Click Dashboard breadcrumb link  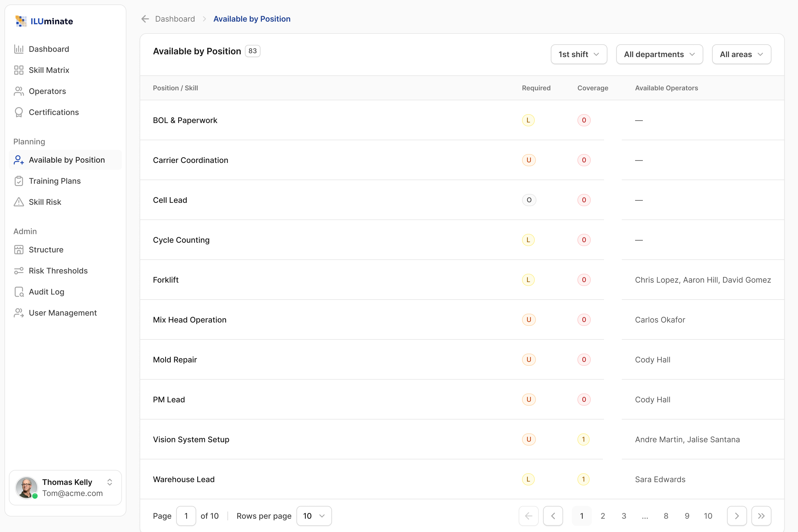tap(175, 19)
